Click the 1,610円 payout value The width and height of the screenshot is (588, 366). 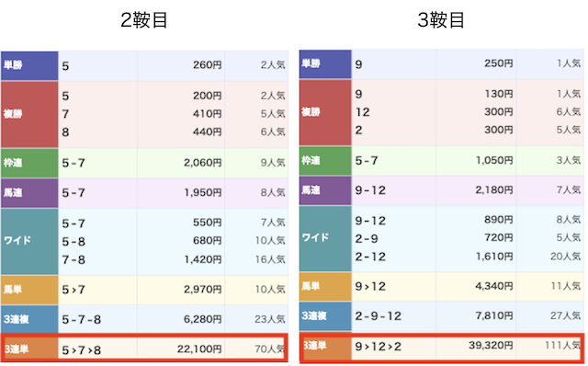click(494, 257)
